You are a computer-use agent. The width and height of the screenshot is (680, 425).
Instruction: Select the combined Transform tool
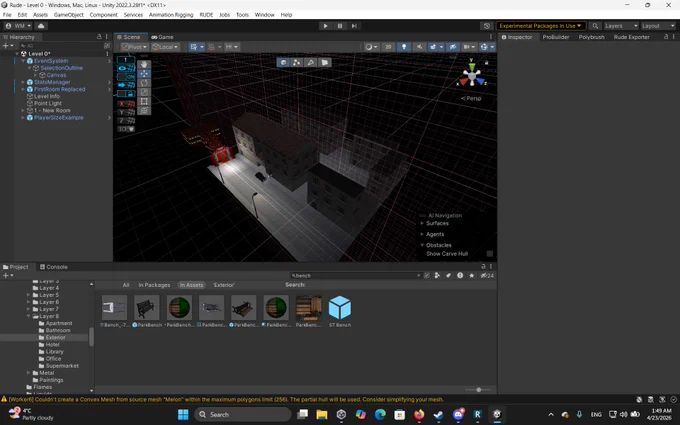click(x=144, y=111)
